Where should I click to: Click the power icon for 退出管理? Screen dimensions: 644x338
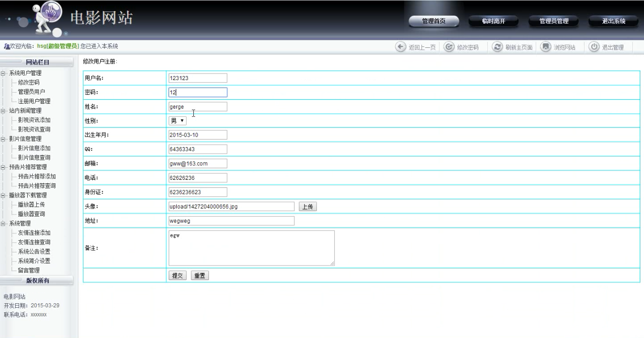point(594,47)
